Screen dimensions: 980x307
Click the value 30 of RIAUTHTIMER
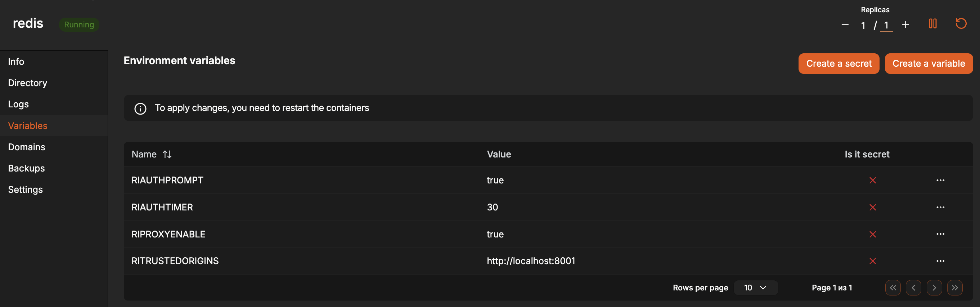(492, 207)
